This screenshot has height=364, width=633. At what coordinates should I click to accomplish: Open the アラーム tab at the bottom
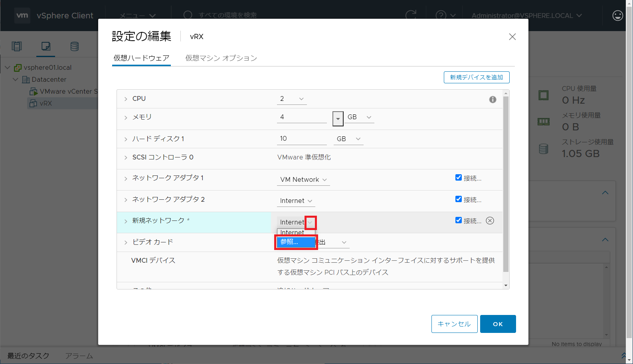point(79,356)
